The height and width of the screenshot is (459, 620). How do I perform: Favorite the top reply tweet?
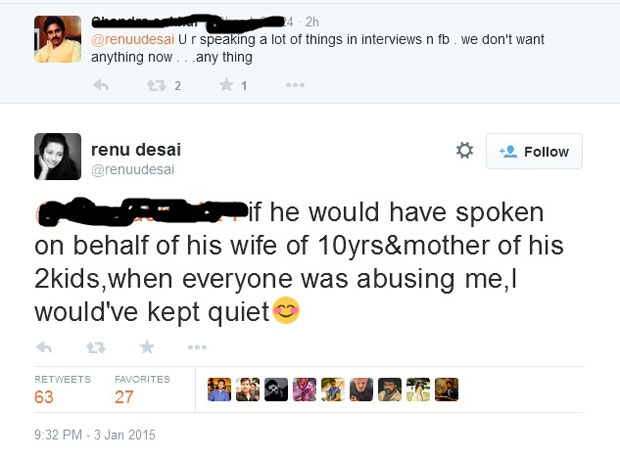tap(227, 86)
